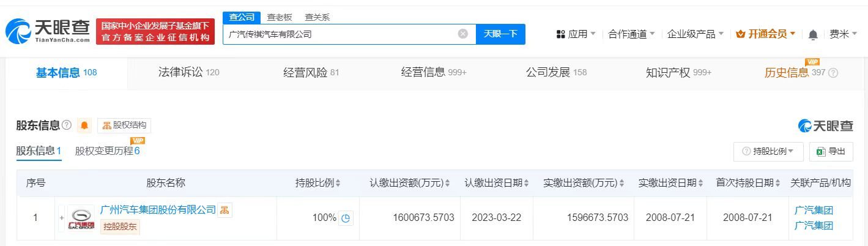Click the help icon beside 历史信息 397
Screen dimensions: 868x246
click(x=833, y=73)
